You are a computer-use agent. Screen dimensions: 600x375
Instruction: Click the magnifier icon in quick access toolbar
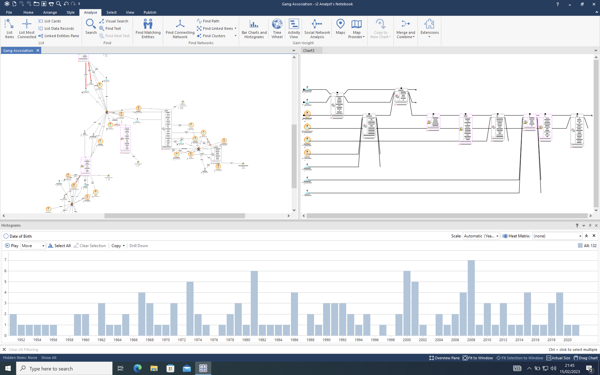(x=58, y=4)
